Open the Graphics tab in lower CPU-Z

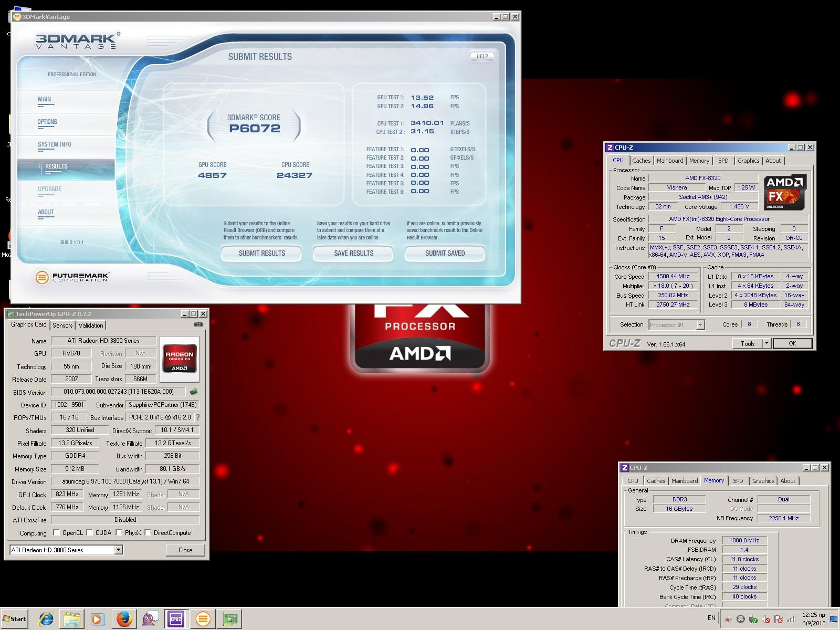(763, 481)
